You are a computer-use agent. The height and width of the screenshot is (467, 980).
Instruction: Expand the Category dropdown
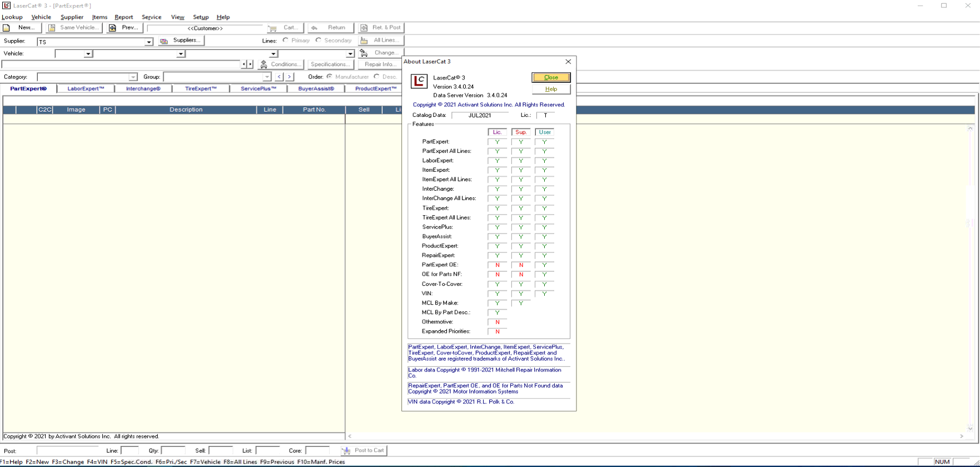(133, 77)
